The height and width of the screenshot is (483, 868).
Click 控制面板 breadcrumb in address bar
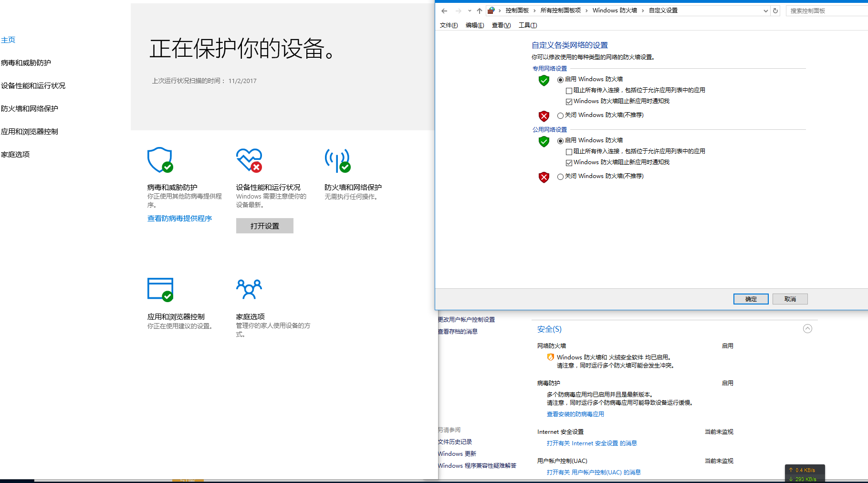(517, 10)
